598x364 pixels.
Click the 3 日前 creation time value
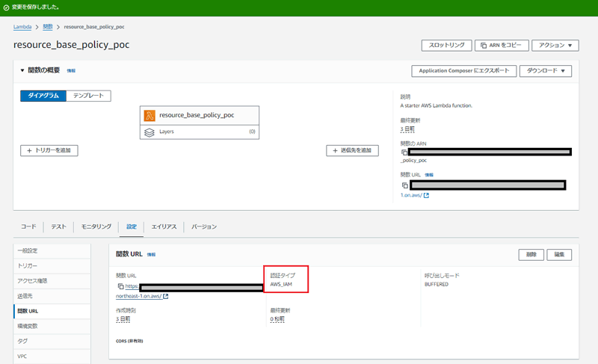123,319
